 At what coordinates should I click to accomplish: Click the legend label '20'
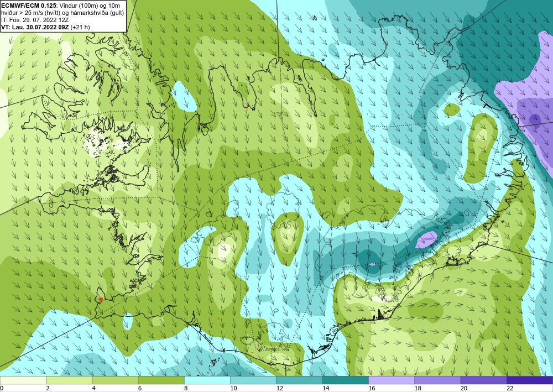[463, 388]
